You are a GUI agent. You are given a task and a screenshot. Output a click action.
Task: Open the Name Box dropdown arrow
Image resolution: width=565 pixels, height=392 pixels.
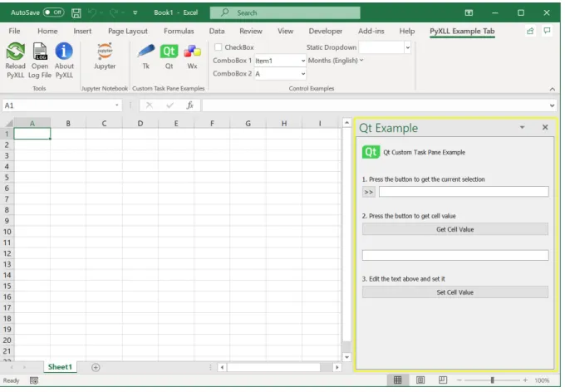pos(117,105)
